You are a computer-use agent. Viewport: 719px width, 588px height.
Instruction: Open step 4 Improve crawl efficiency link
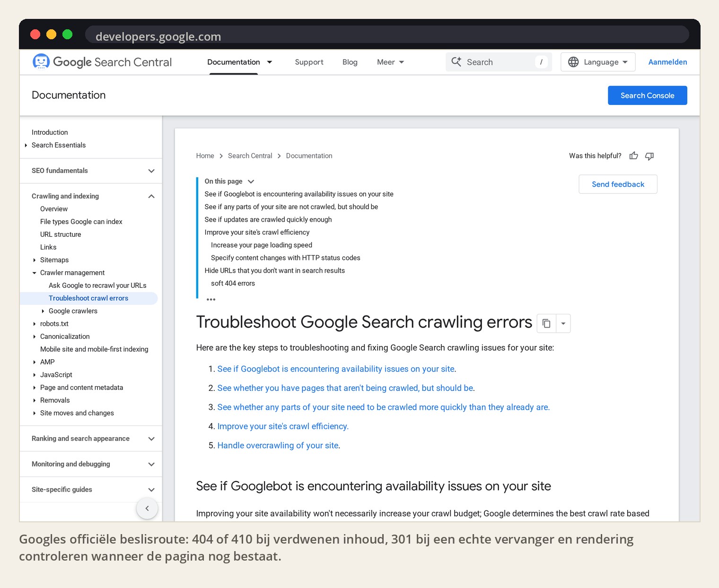click(x=283, y=426)
